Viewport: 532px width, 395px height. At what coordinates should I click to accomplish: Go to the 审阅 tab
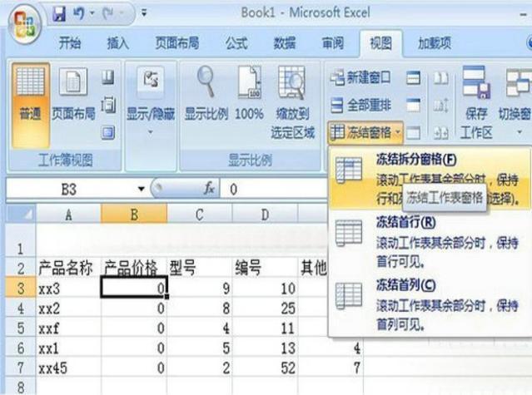[333, 43]
